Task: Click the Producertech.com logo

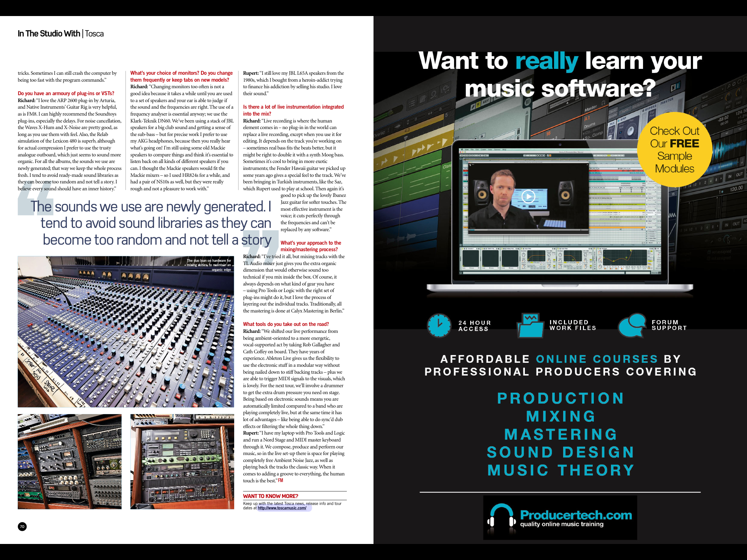Action: 560,517
